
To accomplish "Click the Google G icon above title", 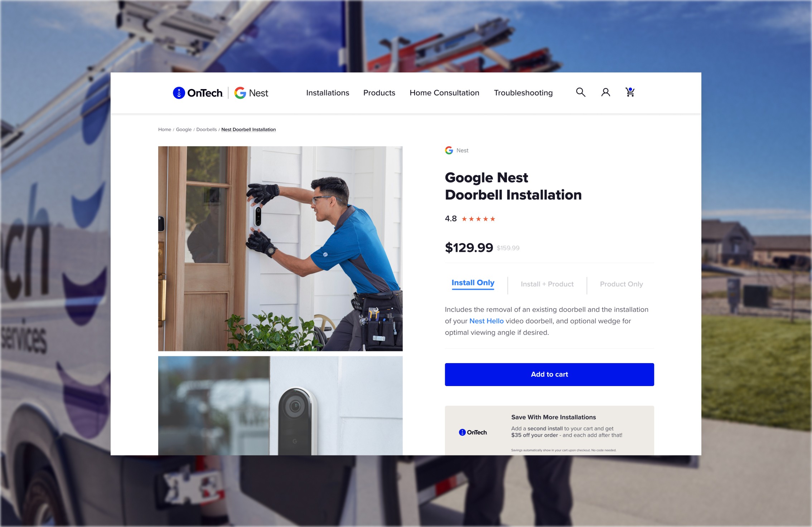I will click(x=449, y=151).
